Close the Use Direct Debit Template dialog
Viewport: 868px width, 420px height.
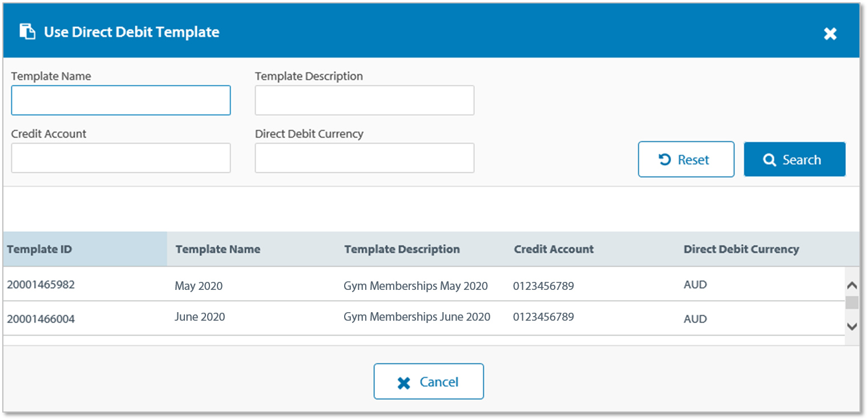(x=830, y=34)
